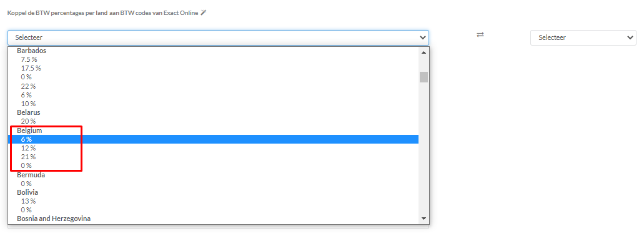Screen dimensions: 644x241
Task: Pick the Belgium 0 % entry
Action: [x=213, y=166]
